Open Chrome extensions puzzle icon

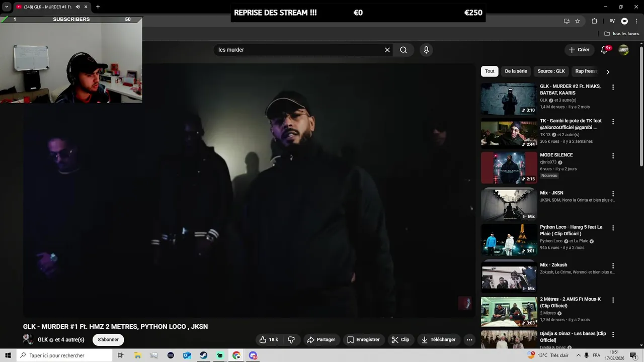[x=594, y=21]
